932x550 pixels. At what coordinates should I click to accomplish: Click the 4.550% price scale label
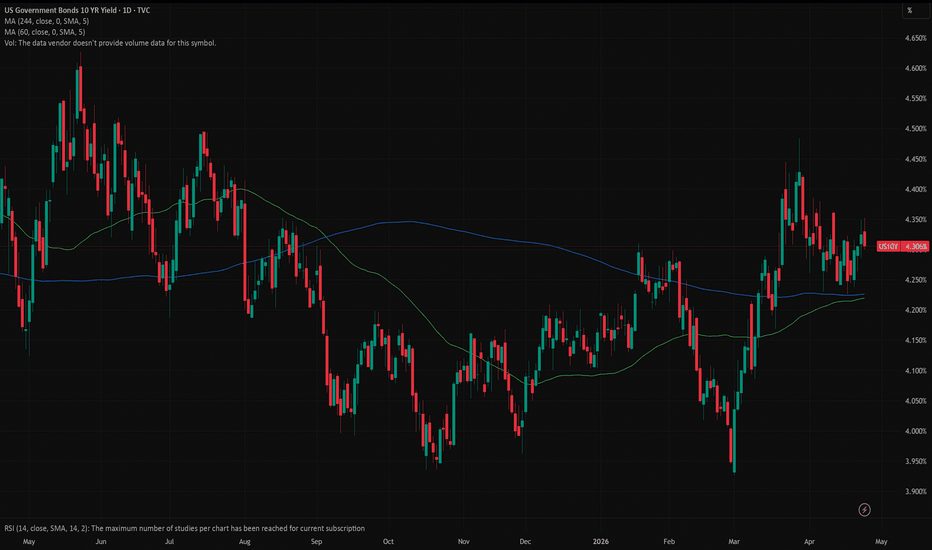coord(915,99)
